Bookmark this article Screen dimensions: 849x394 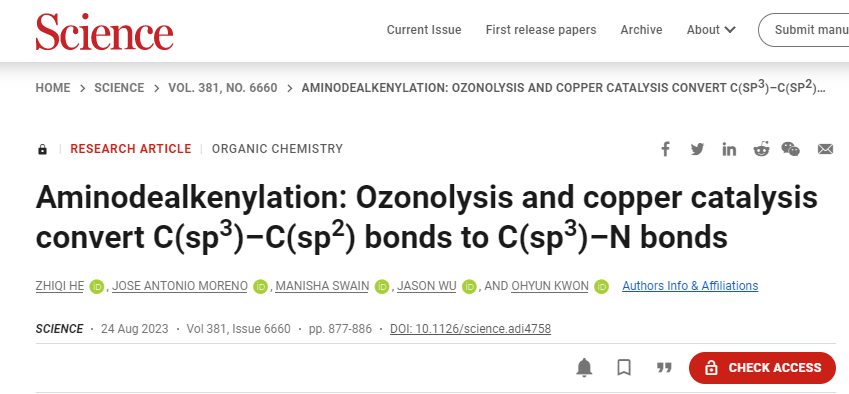pos(624,368)
